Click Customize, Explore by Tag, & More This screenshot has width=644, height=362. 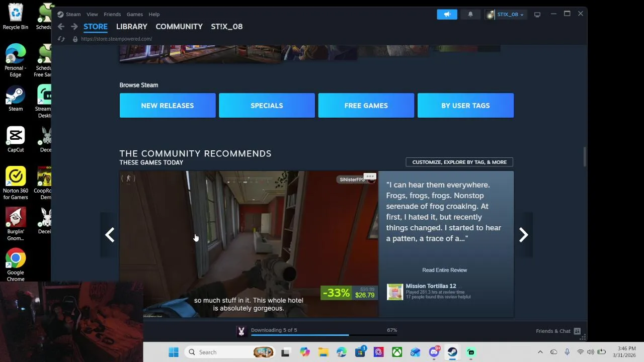pyautogui.click(x=459, y=162)
